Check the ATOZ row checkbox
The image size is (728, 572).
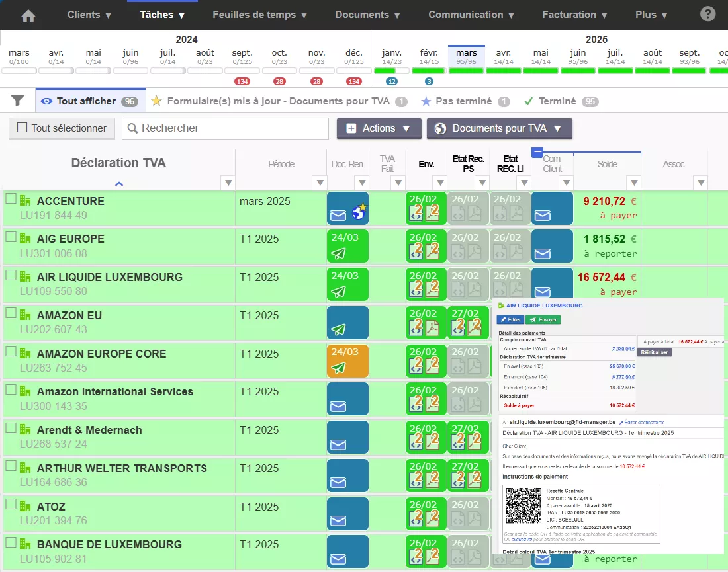11,505
